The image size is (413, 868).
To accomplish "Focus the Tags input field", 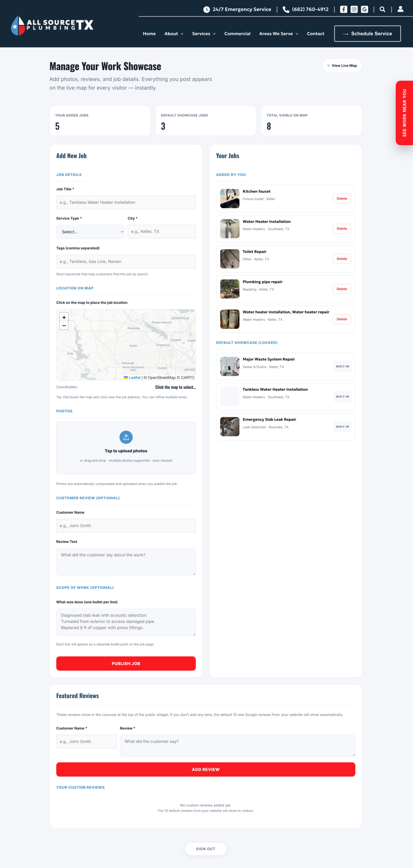I will tap(126, 261).
